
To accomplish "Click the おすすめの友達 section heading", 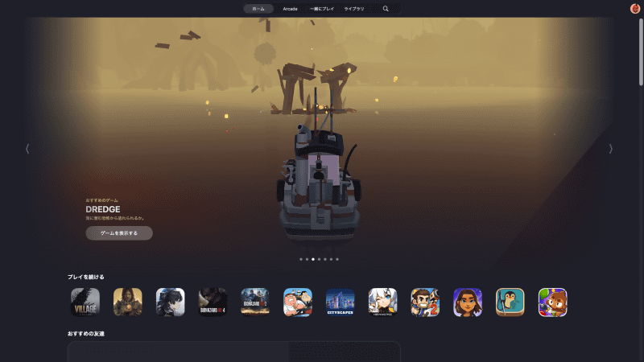I will tap(86, 334).
